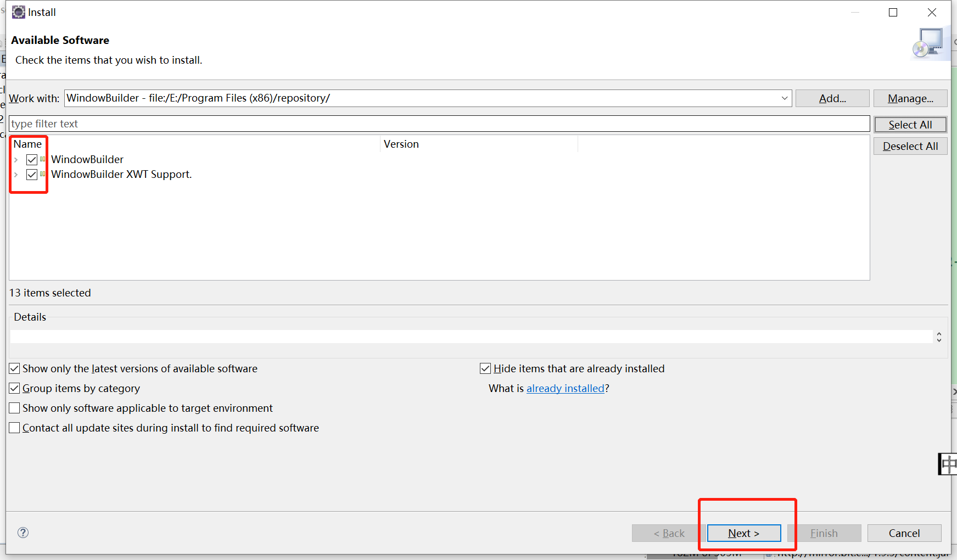This screenshot has width=957, height=560.
Task: Click the install wizard CD banner image
Action: 928,43
